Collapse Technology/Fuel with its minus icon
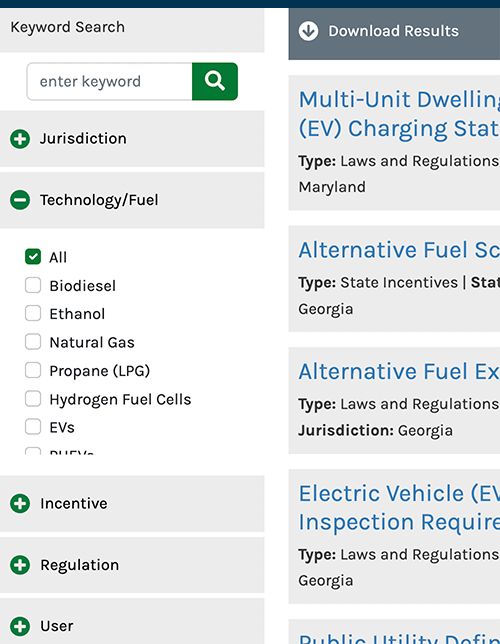Image resolution: width=500 pixels, height=644 pixels. pos(20,200)
